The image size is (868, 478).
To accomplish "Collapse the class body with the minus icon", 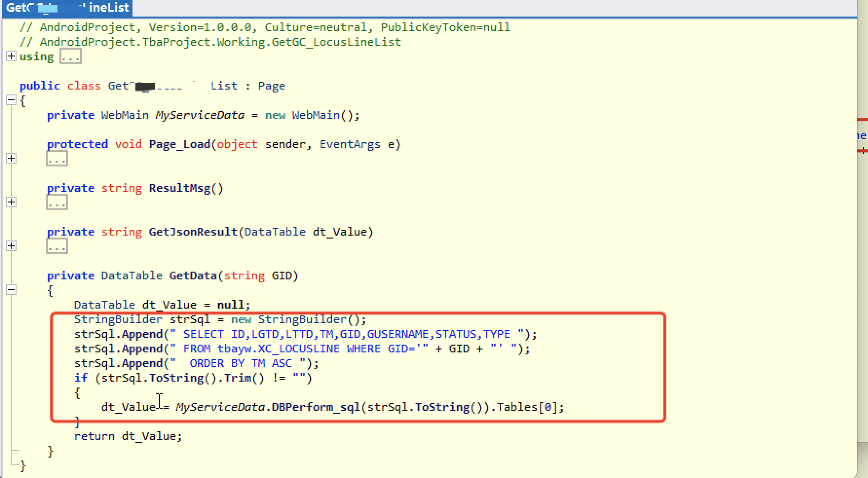I will 11,100.
